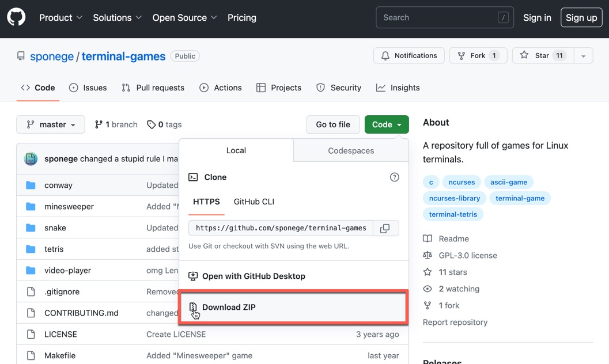
Task: Click the Notifications bell icon
Action: pyautogui.click(x=385, y=55)
